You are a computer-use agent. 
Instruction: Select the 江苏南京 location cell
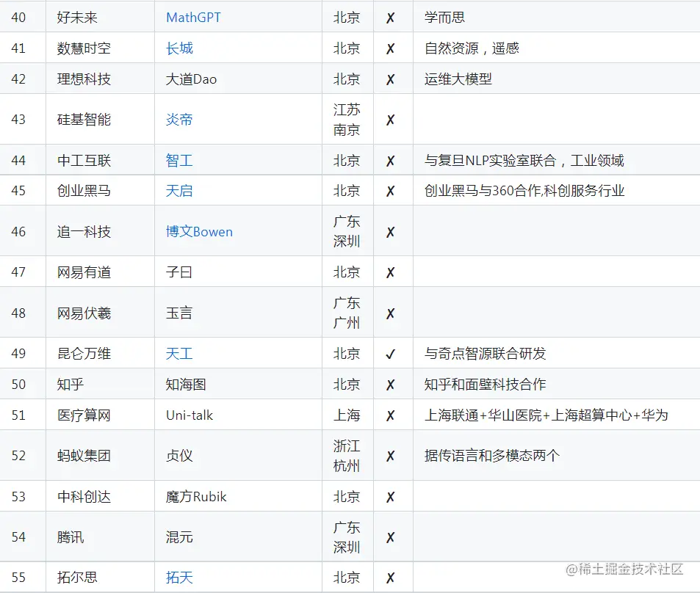(347, 120)
